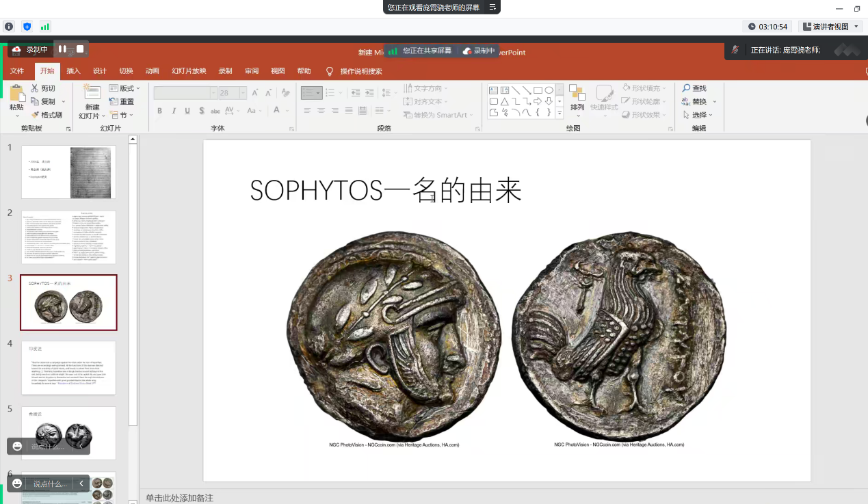Click the Reset (重置) slide icon
This screenshot has width=868, height=504.
click(x=114, y=101)
